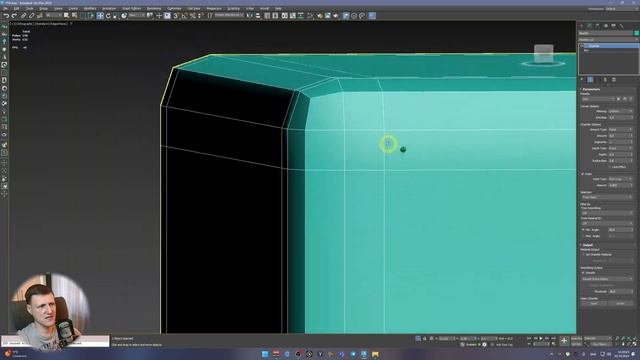This screenshot has height=360, width=640.
Task: Activate the Select and Move tool
Action: (x=100, y=16)
